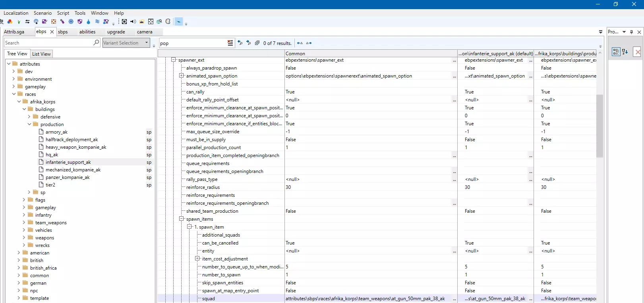Screen dimensions: 644x303
Task: Toggle the highlighted blue toolbar button
Action: click(179, 21)
